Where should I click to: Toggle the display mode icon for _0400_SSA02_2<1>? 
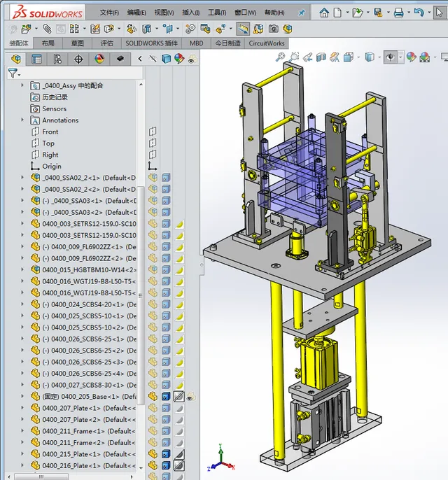point(166,178)
